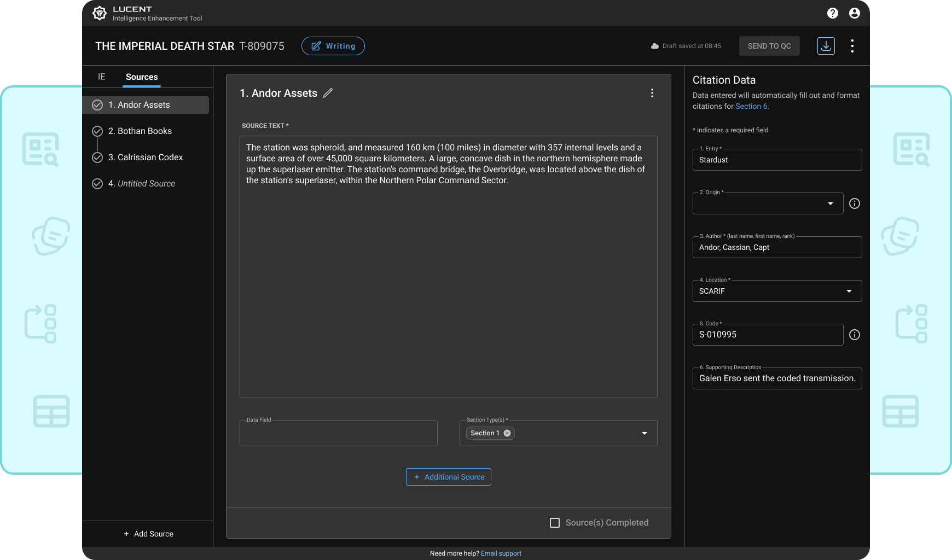Click the Code field info icon
Screen dimensions: 952x560
pyautogui.click(x=855, y=335)
